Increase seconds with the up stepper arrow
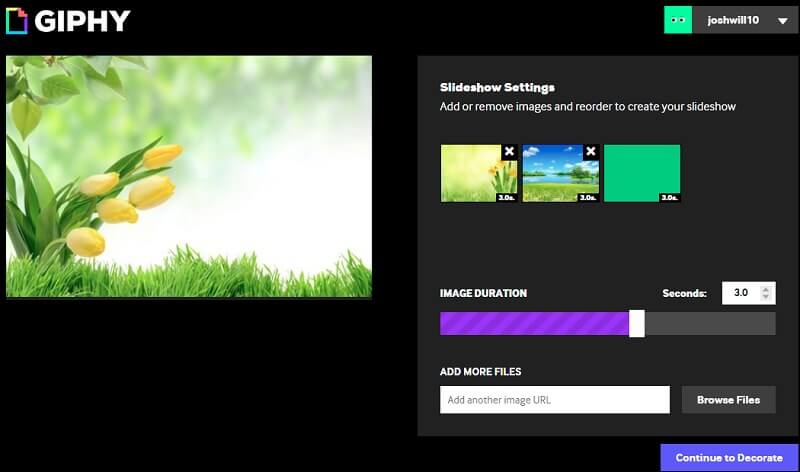The image size is (800, 472). 766,289
